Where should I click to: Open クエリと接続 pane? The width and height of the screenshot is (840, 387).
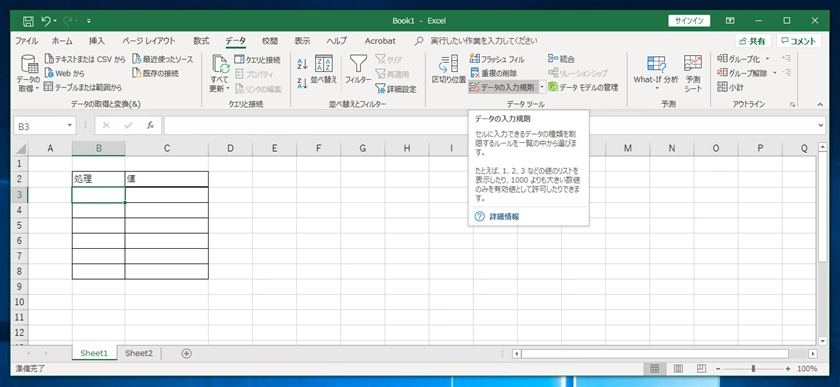coord(257,59)
